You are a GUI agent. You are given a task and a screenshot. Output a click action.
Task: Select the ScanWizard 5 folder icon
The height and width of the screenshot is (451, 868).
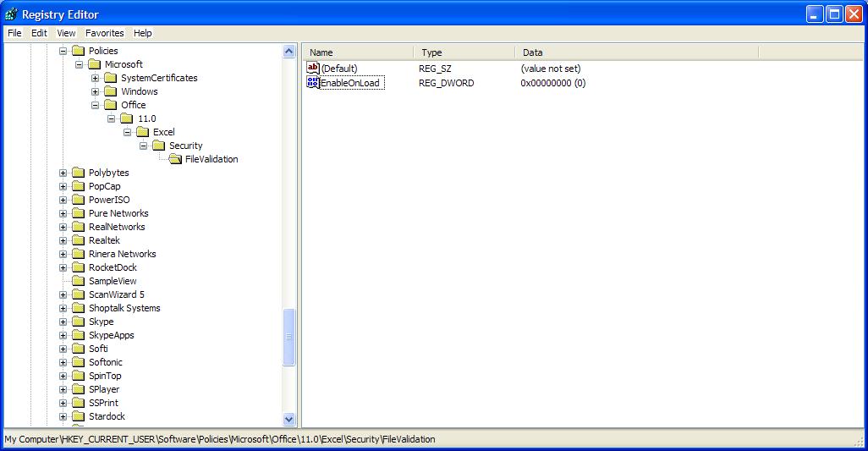point(79,295)
